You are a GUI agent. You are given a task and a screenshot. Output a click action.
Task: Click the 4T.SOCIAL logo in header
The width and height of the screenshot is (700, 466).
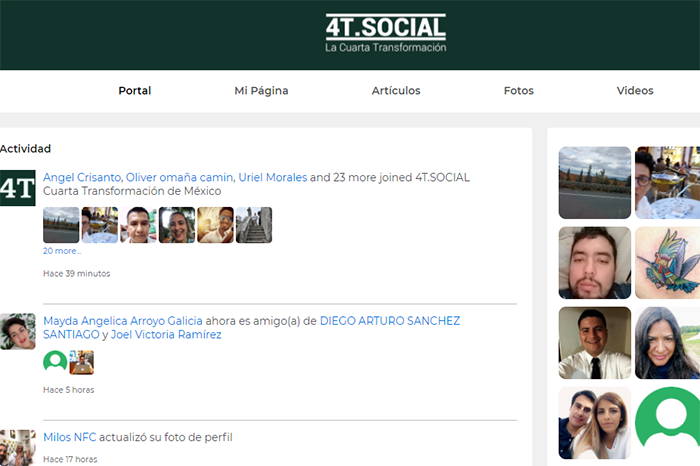click(385, 34)
